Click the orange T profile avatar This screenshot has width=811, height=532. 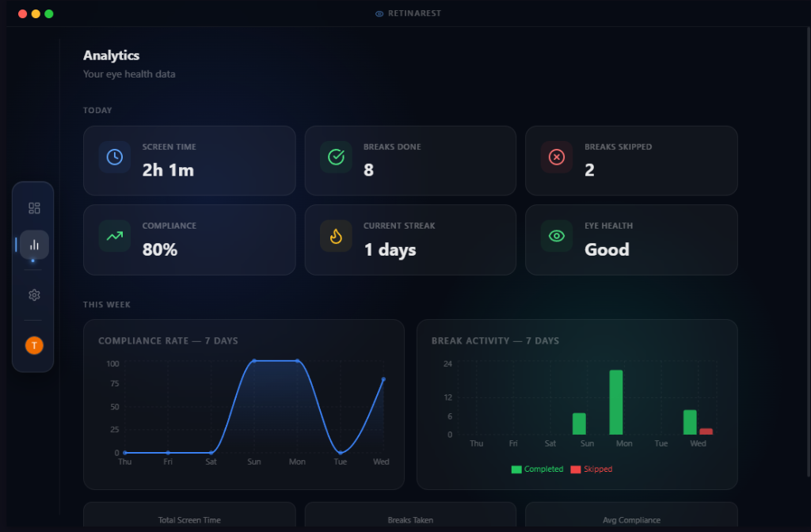coord(34,345)
